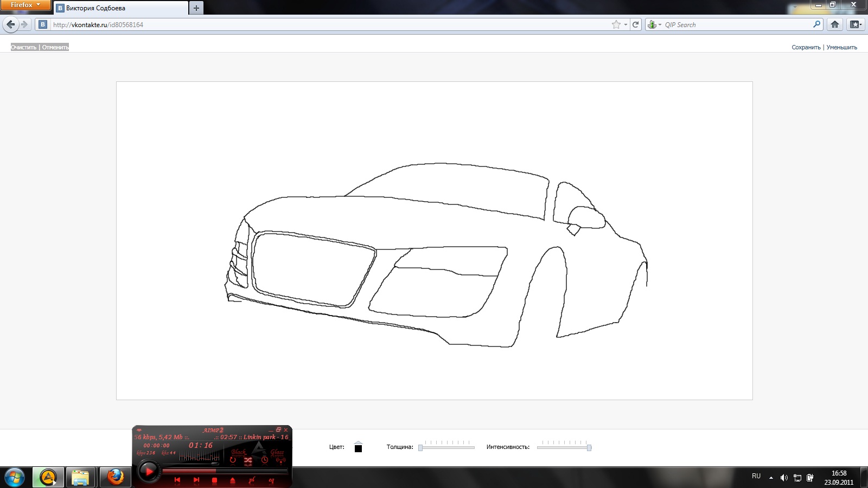Bookmark this page with the star
The image size is (868, 488).
(616, 24)
